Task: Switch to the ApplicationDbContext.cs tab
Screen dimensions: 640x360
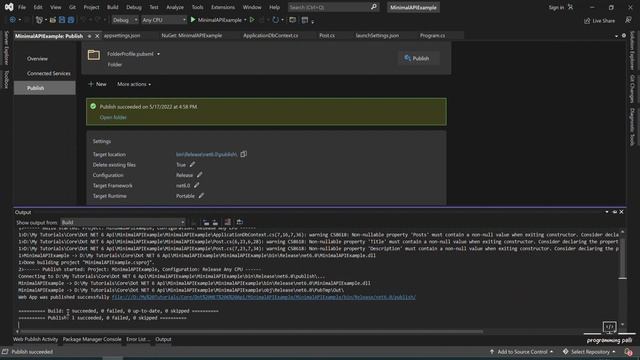Action: (271, 36)
